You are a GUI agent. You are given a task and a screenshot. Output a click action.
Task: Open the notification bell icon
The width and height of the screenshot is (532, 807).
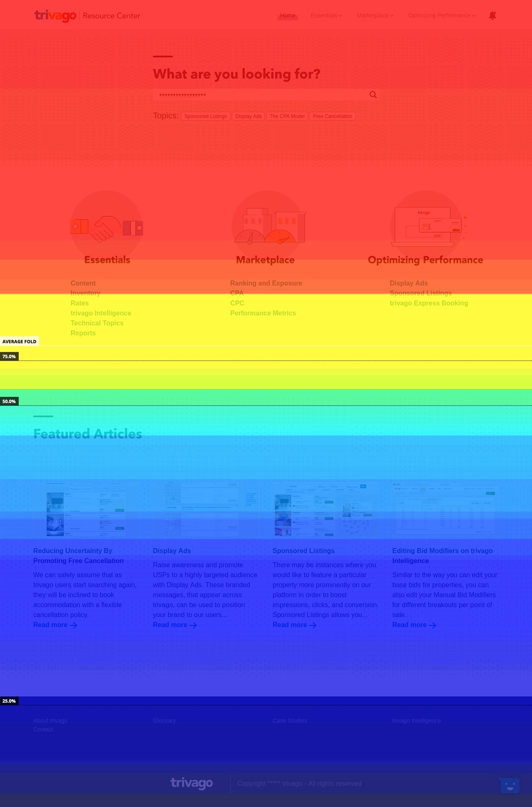493,15
